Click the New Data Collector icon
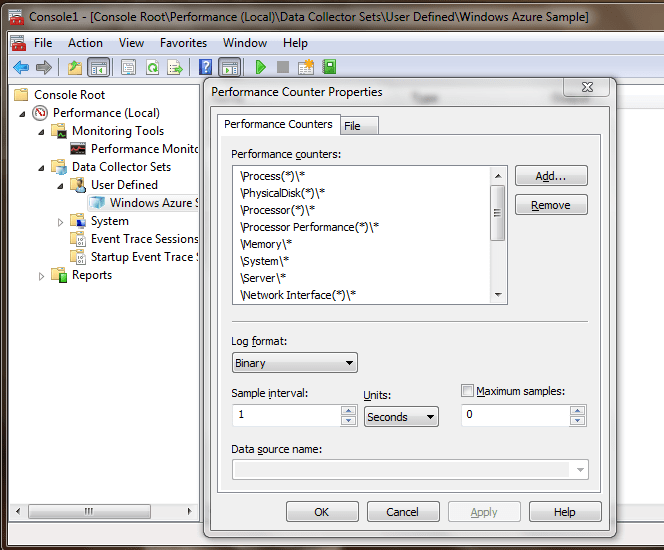This screenshot has width=664, height=550. coord(306,67)
